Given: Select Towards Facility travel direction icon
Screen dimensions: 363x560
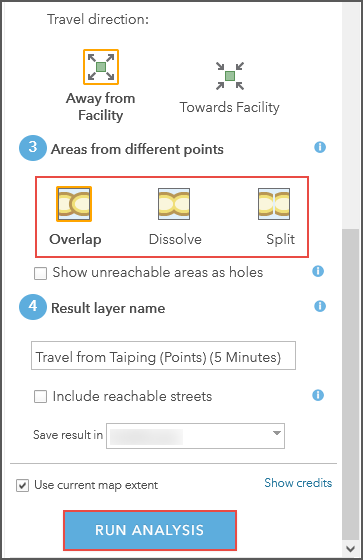Looking at the screenshot, I should (x=230, y=76).
